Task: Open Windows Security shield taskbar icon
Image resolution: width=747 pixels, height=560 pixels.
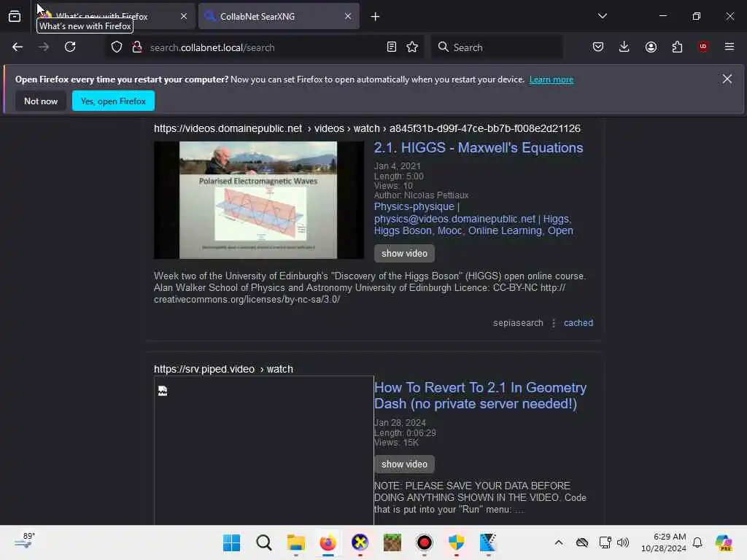Action: 456,542
